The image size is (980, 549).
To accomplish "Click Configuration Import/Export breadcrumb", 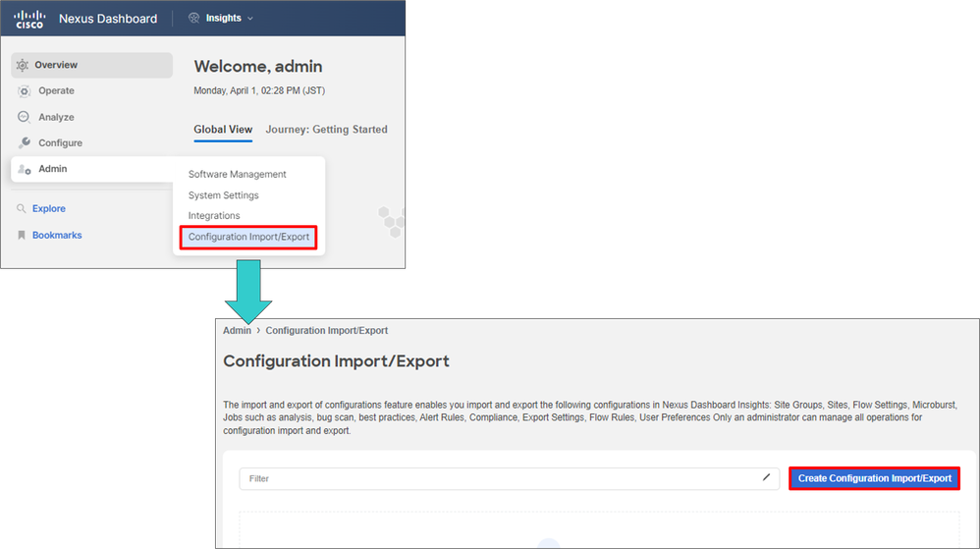I will click(326, 330).
